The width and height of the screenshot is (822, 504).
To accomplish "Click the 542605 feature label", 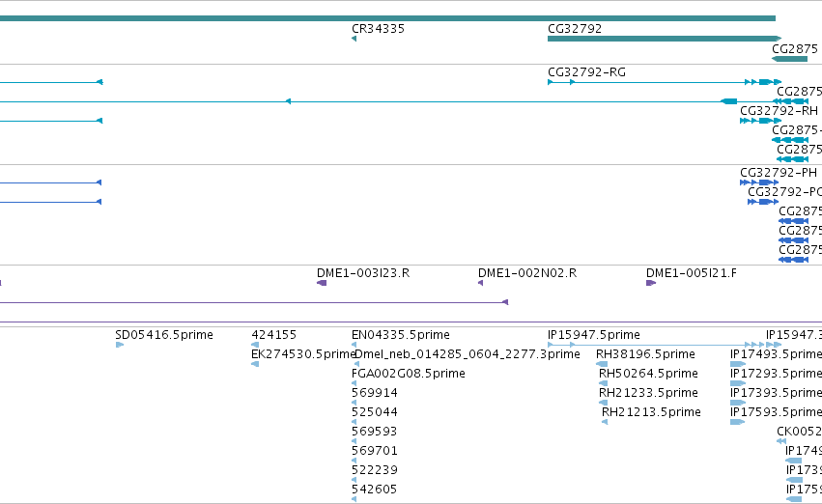I will point(375,490).
